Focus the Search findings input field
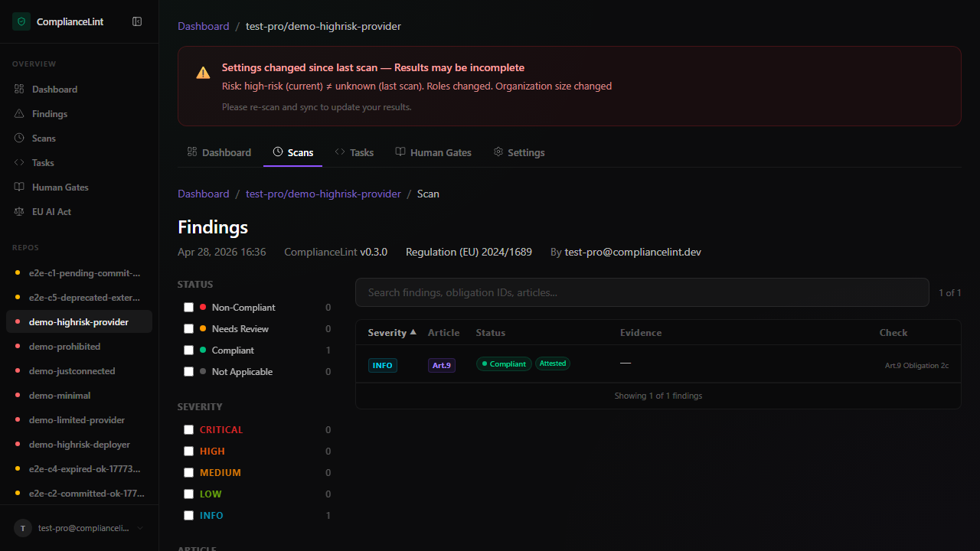980x551 pixels. click(x=642, y=292)
